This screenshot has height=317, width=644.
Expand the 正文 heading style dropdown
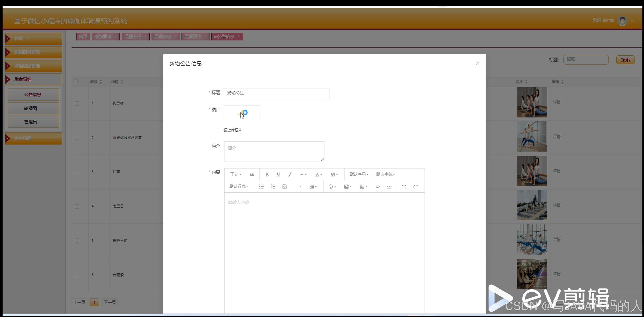[x=235, y=174]
